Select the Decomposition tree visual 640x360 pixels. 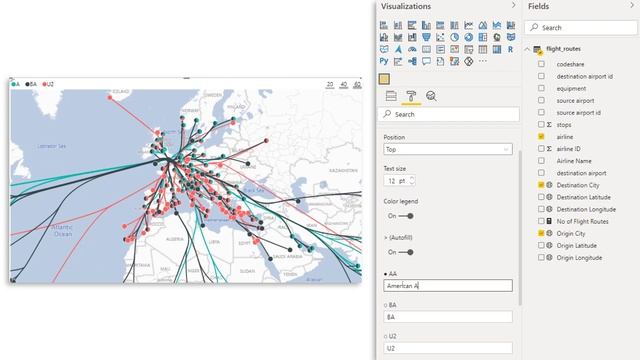412,61
